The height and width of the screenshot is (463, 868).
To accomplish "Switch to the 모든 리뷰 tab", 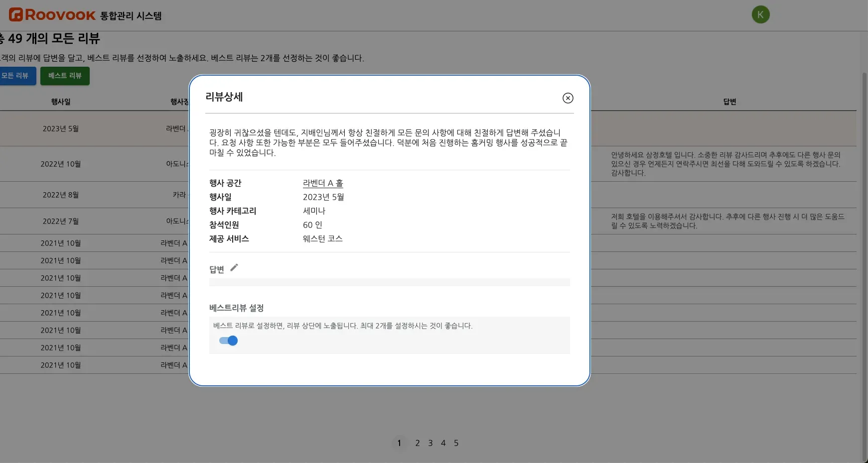I will click(x=15, y=76).
